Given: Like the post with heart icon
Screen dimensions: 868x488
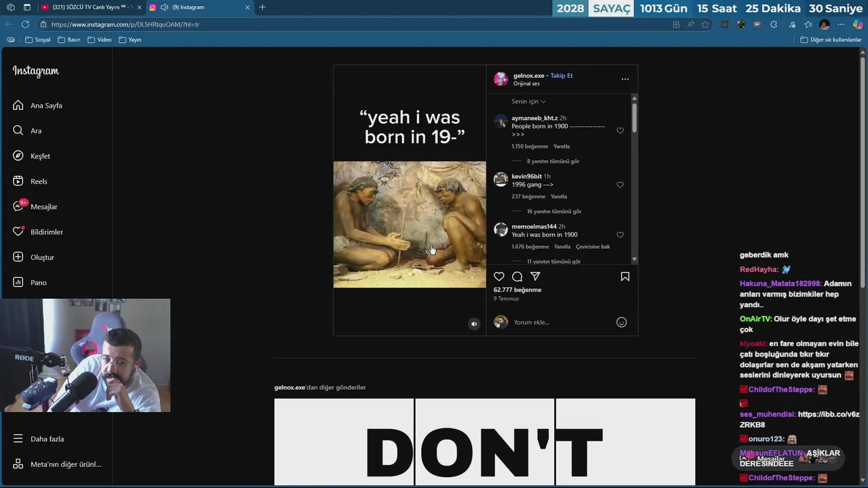Looking at the screenshot, I should pyautogui.click(x=499, y=277).
